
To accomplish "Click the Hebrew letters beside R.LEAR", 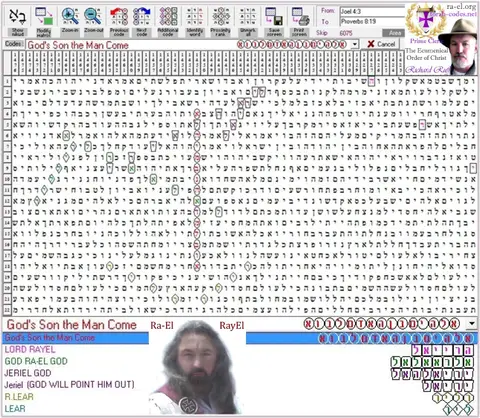I will (x=453, y=397).
